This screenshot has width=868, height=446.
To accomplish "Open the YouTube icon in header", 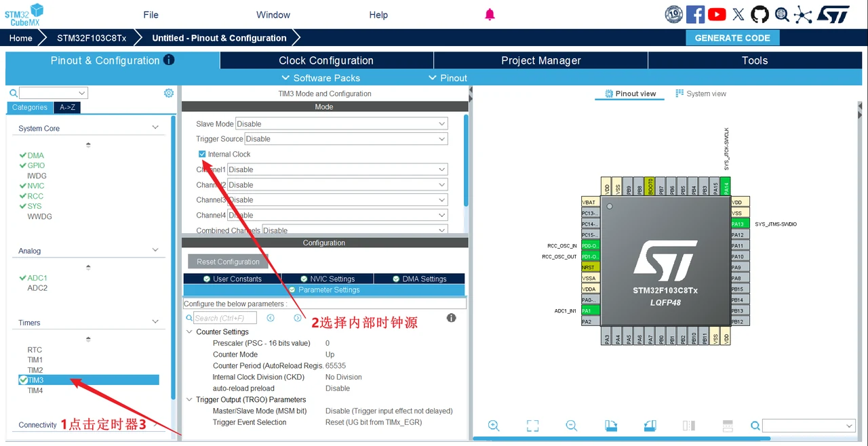I will 717,14.
